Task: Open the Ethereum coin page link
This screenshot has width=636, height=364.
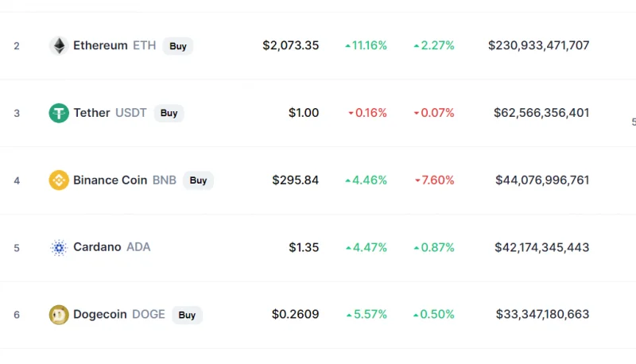Action: click(x=100, y=45)
